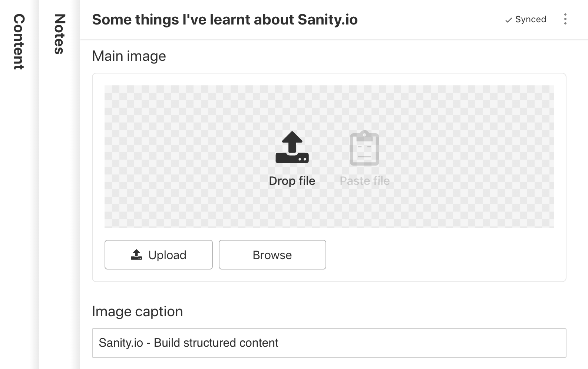Click the "Image caption" field label
The image size is (588, 369).
[137, 311]
